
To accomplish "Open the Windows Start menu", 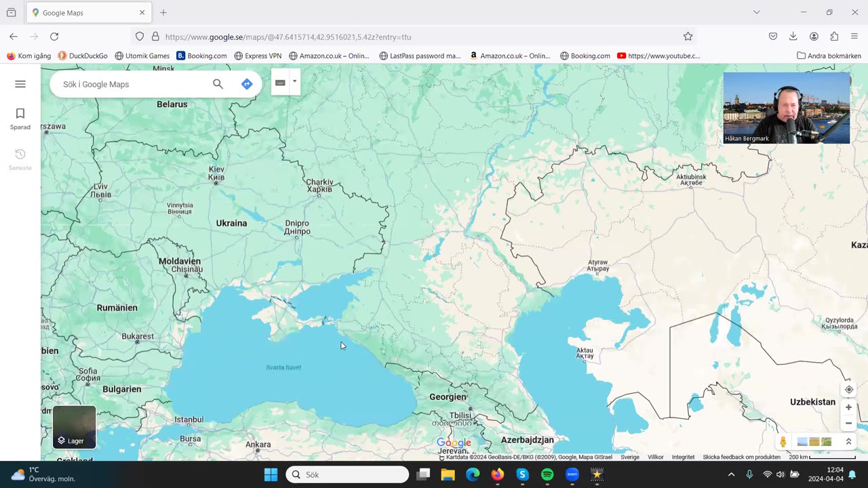I will [x=271, y=474].
